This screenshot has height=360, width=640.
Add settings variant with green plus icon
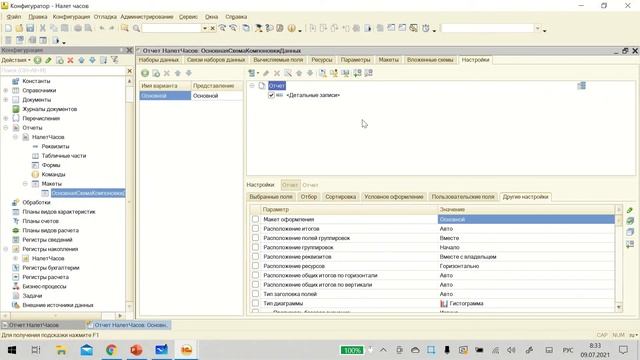click(145, 73)
